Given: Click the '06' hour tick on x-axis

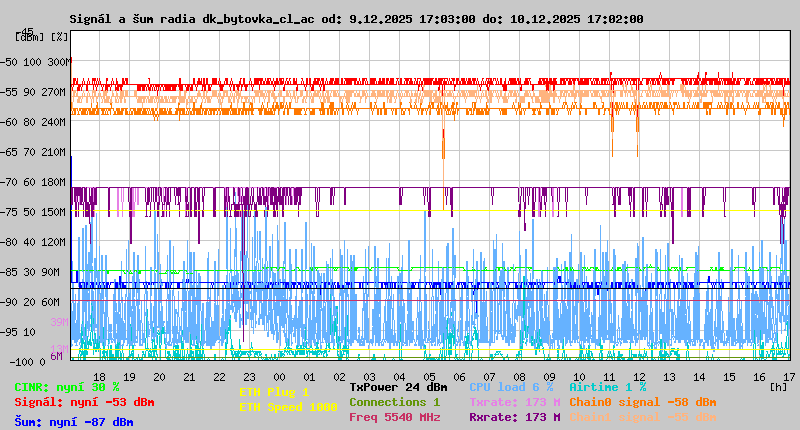Looking at the screenshot, I should [459, 377].
